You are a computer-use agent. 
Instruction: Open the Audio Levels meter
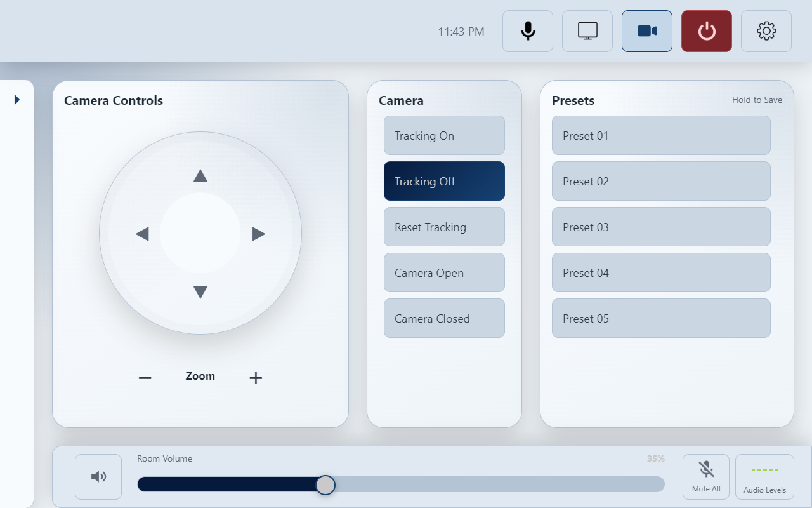point(764,477)
